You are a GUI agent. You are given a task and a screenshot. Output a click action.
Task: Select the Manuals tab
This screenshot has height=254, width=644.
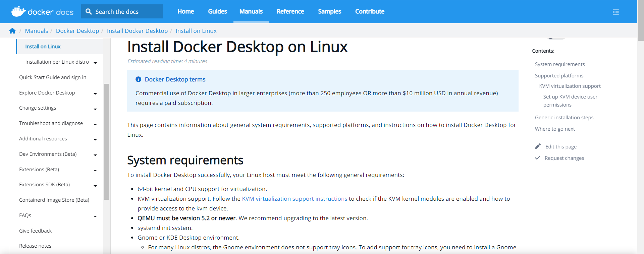[251, 11]
